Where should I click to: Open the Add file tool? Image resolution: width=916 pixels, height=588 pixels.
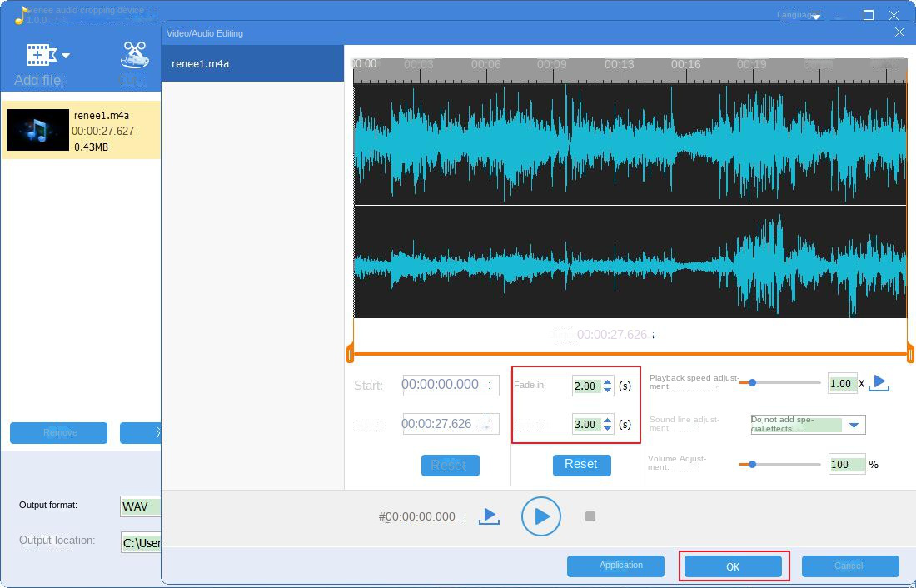[39, 54]
